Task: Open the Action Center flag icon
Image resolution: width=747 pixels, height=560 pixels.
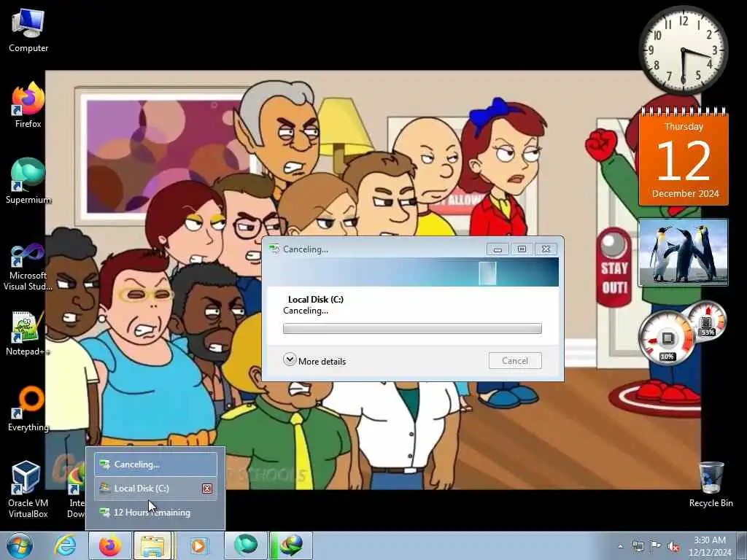Action: (656, 547)
